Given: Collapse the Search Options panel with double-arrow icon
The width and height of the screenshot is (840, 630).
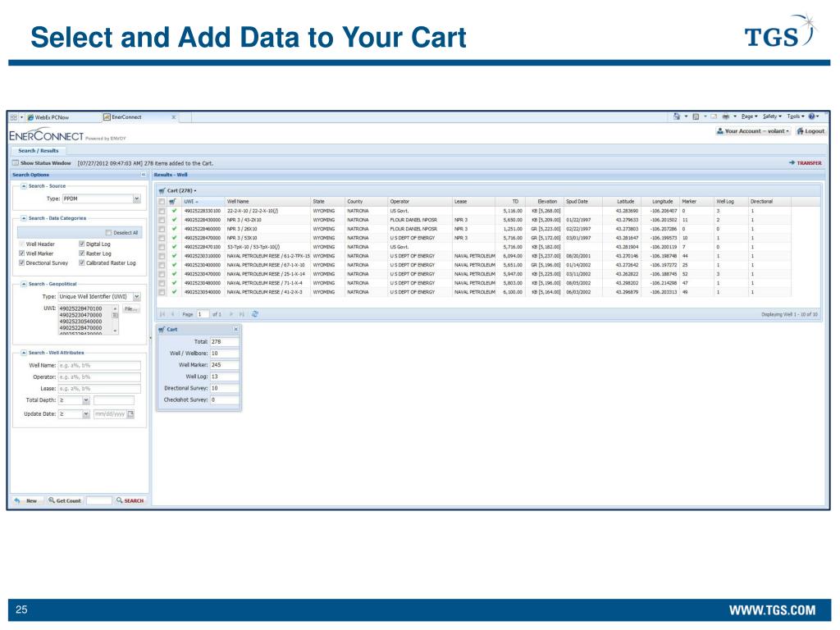Looking at the screenshot, I should click(x=144, y=175).
